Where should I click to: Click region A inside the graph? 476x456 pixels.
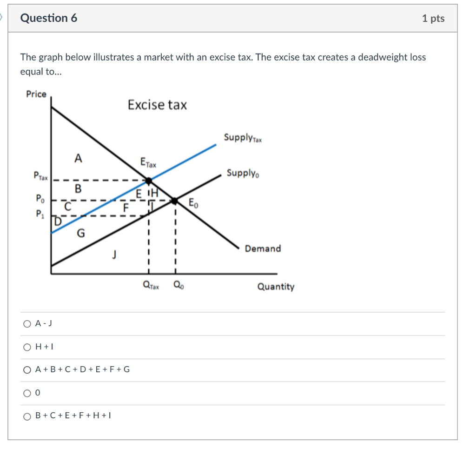(x=79, y=158)
